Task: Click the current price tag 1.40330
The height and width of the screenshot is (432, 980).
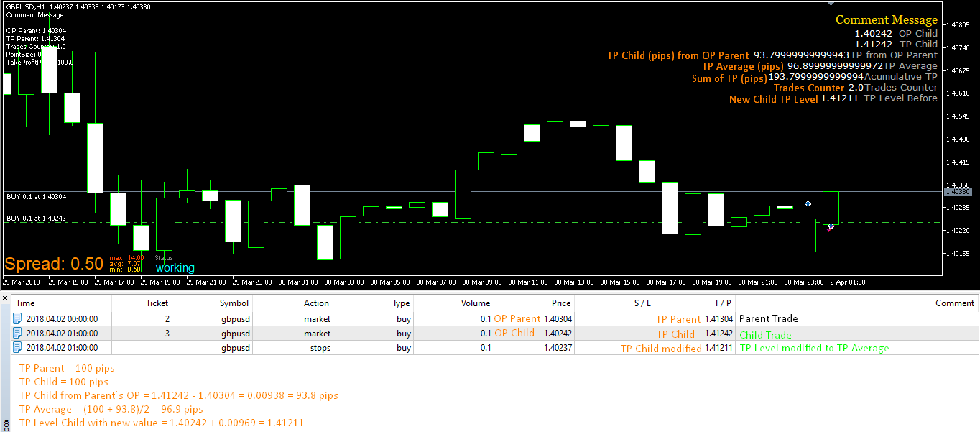Action: tap(958, 192)
